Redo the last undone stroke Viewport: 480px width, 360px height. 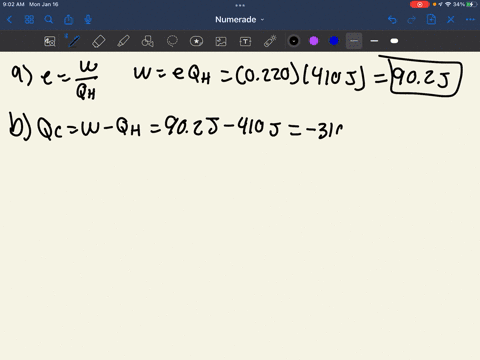[x=412, y=20]
